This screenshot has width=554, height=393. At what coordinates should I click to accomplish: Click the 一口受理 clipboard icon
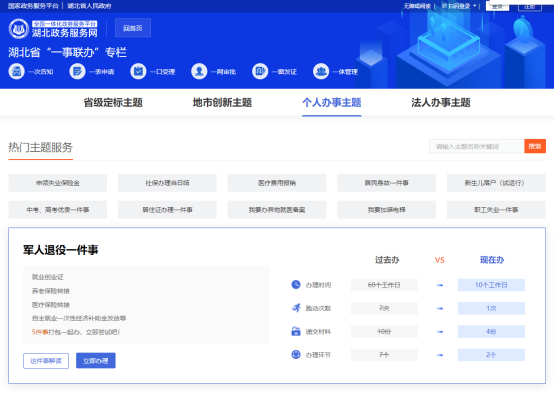point(138,71)
